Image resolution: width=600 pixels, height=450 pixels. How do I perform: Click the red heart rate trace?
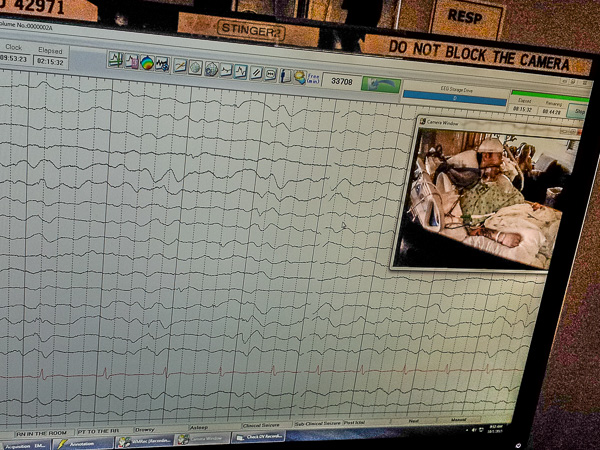(x=260, y=372)
